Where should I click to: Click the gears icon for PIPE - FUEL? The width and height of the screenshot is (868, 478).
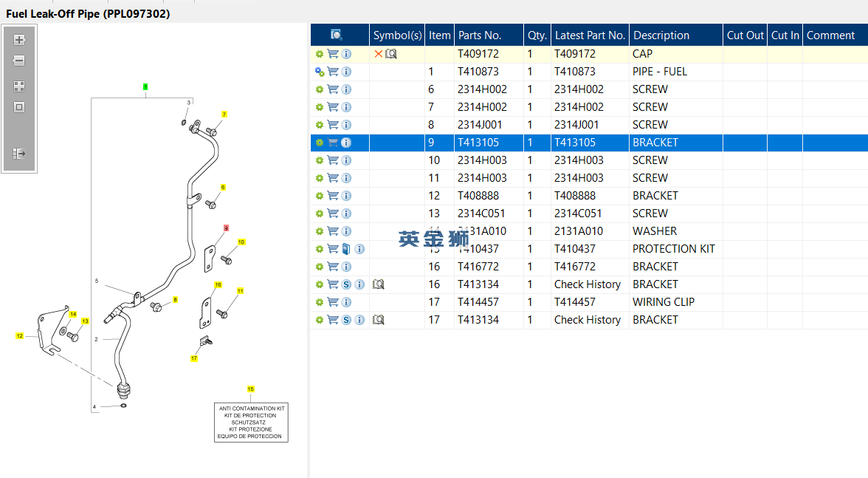[320, 72]
